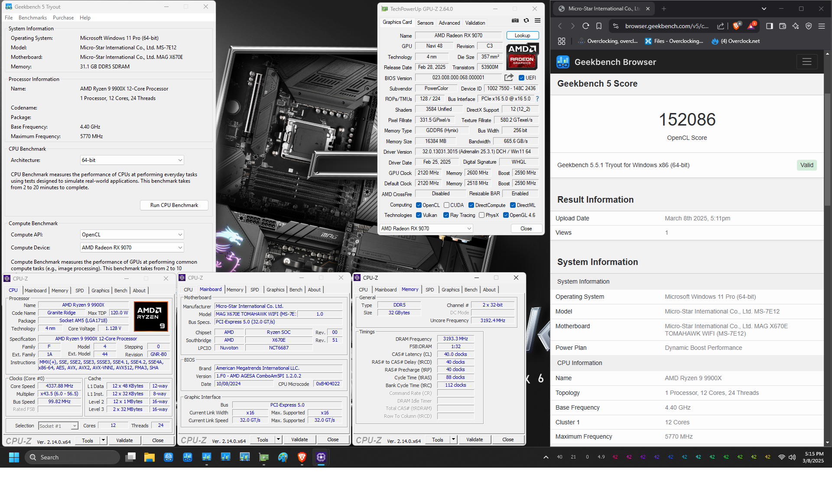Open the Socket #1 selection dropdown in CPU-Z
The width and height of the screenshot is (832, 504).
click(58, 426)
